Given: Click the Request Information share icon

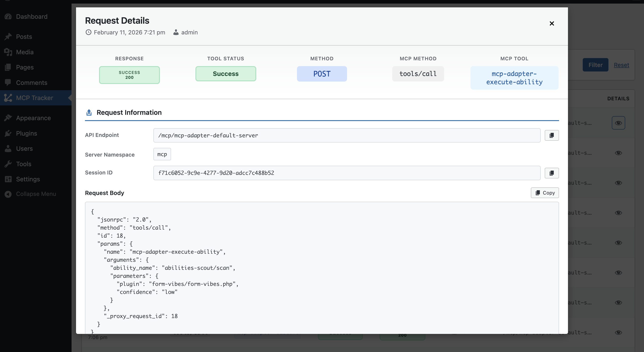Looking at the screenshot, I should click(x=89, y=112).
